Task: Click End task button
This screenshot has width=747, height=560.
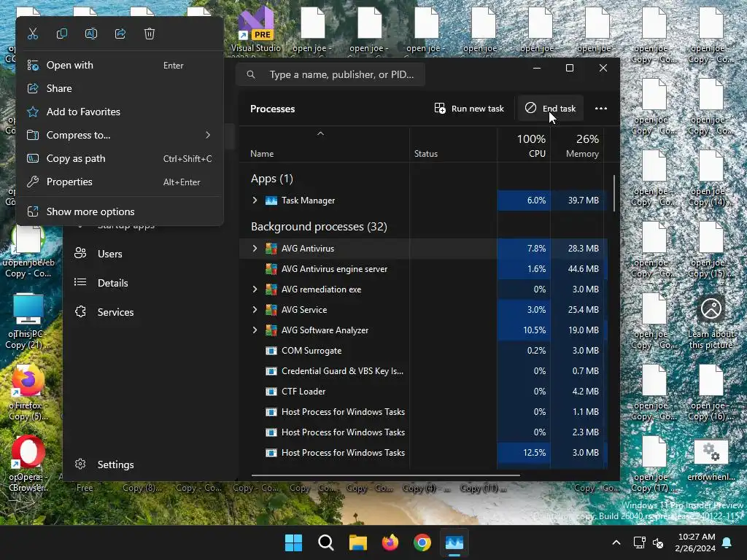Action: 550,109
